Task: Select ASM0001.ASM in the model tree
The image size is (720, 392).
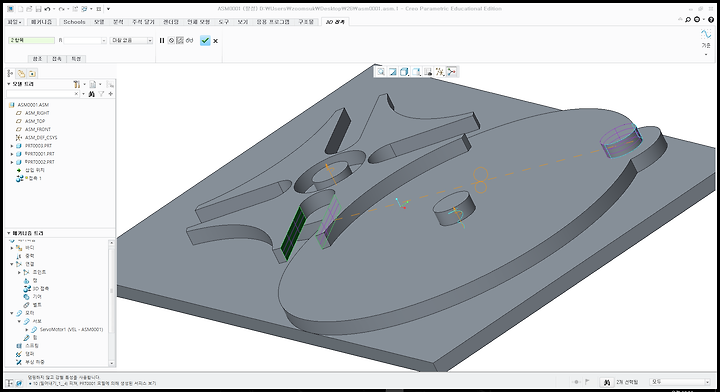Action: (x=33, y=105)
